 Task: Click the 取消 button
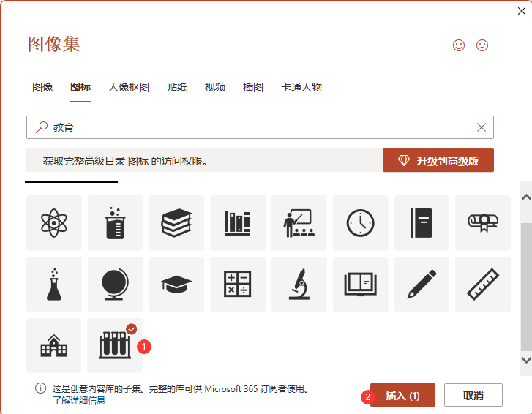pyautogui.click(x=473, y=395)
